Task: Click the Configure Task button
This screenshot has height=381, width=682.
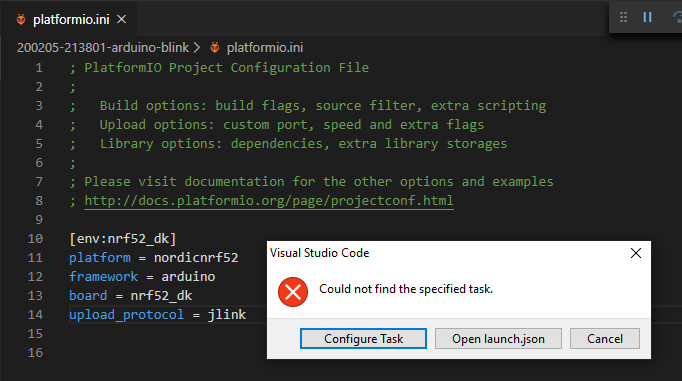Action: (x=363, y=338)
